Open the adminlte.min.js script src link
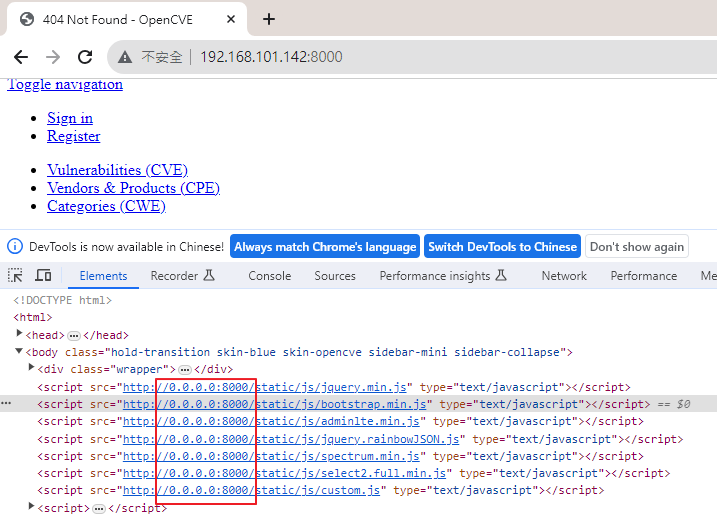The height and width of the screenshot is (516, 717). [x=271, y=421]
